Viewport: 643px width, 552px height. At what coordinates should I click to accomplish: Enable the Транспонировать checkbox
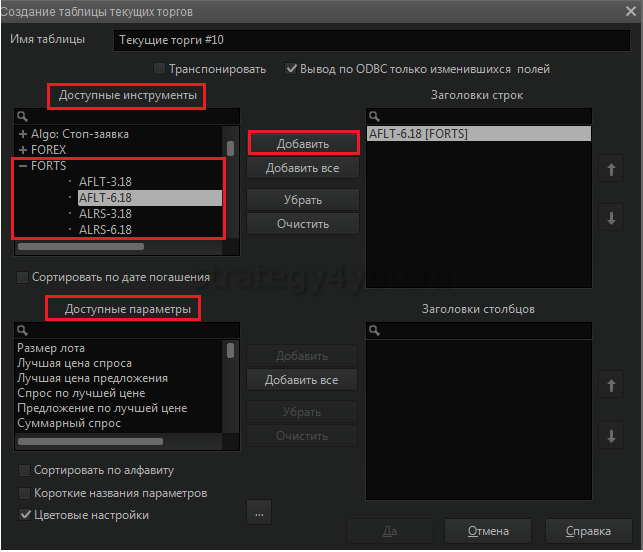pyautogui.click(x=160, y=69)
